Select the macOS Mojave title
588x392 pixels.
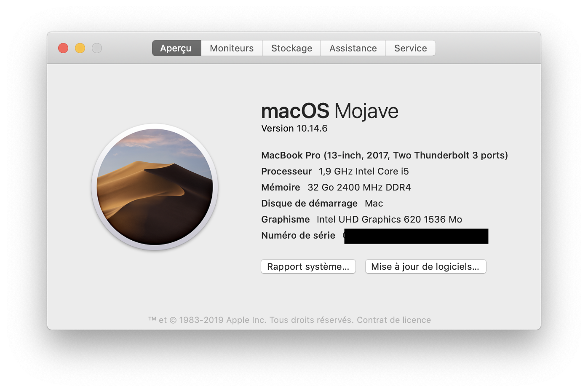coord(329,111)
